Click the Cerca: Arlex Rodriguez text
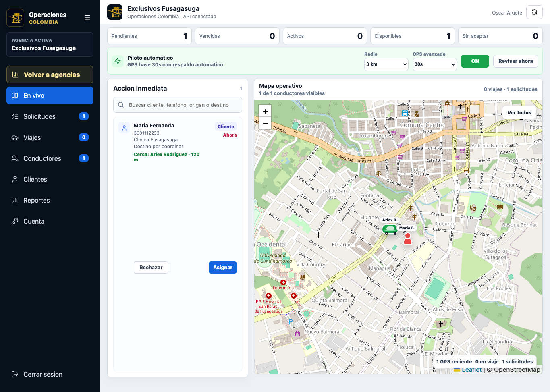The image size is (550, 392). [x=166, y=157]
